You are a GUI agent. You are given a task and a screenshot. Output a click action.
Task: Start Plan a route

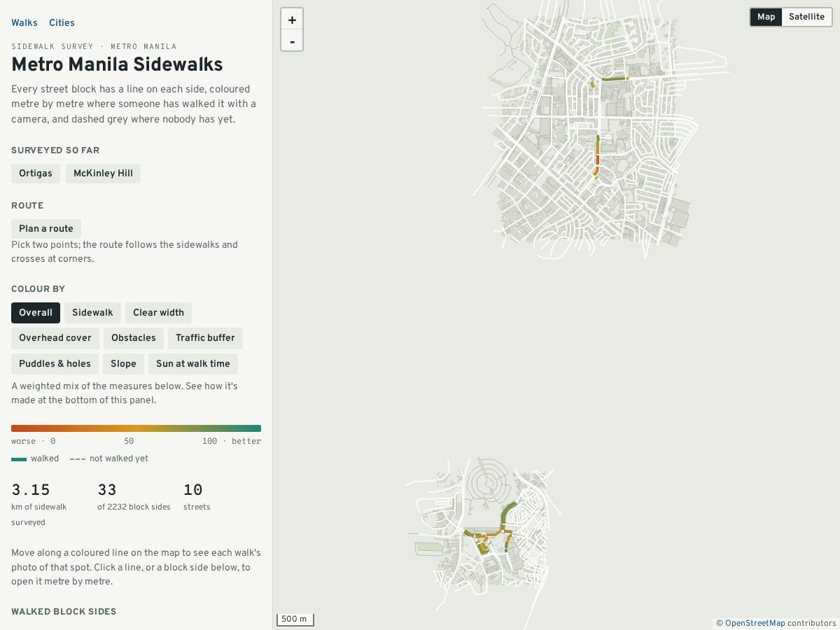(x=46, y=229)
